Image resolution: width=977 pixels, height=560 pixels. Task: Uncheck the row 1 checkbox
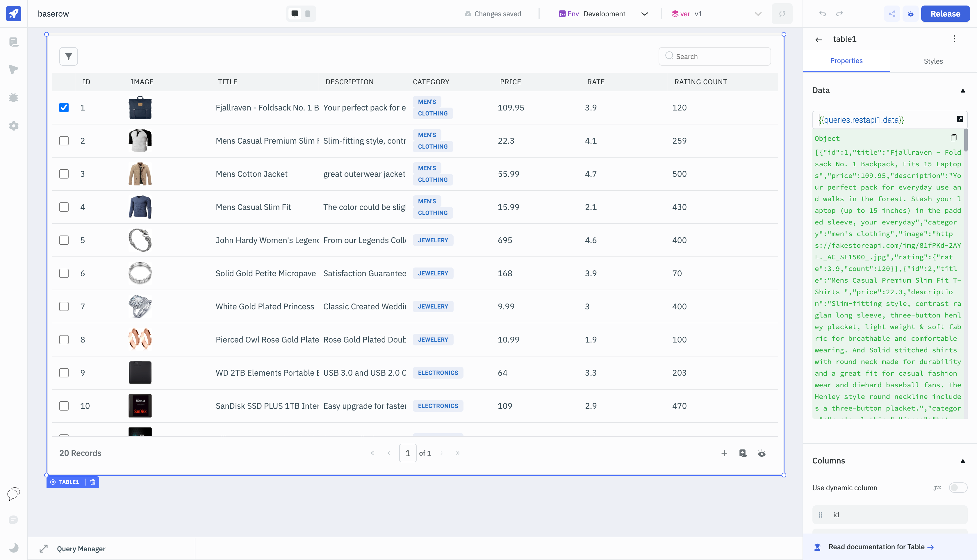(x=64, y=108)
